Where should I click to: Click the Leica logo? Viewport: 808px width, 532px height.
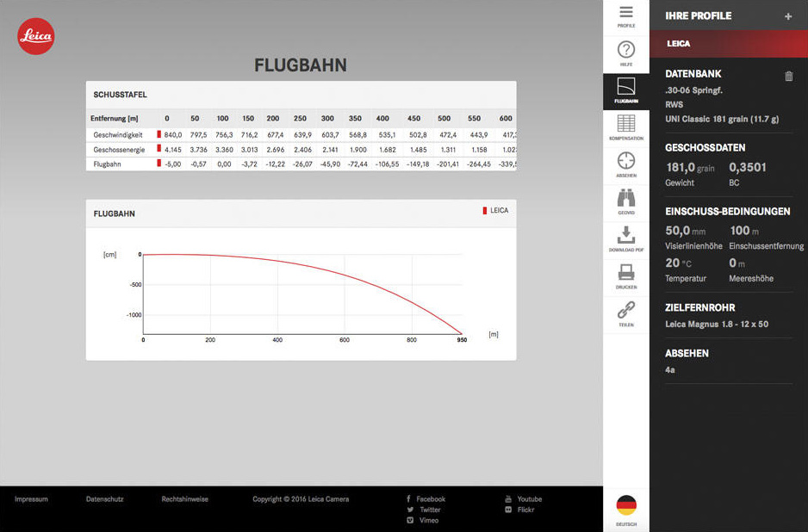[x=36, y=36]
